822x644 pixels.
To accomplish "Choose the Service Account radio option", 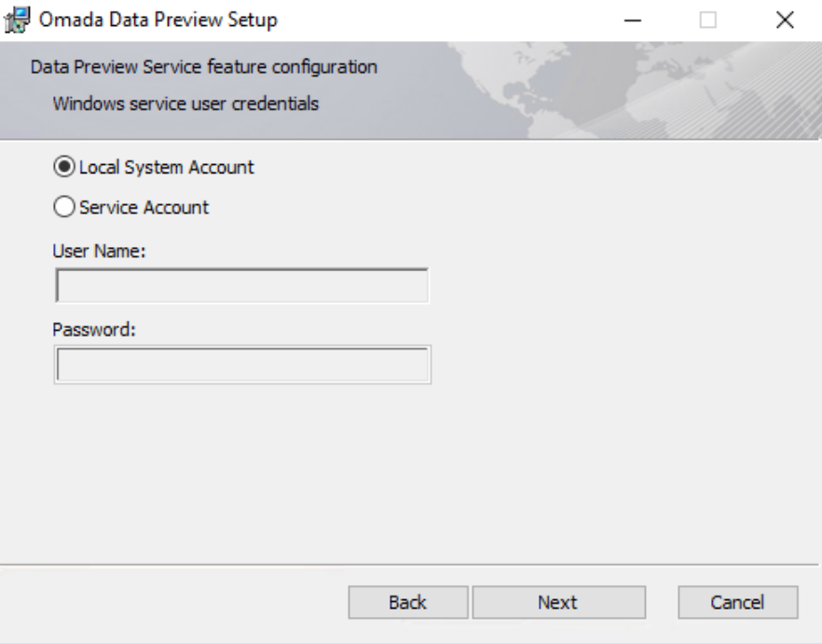I will coord(64,207).
